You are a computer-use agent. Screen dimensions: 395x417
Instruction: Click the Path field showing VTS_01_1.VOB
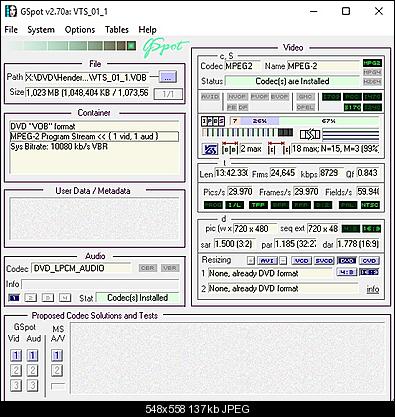tap(86, 77)
